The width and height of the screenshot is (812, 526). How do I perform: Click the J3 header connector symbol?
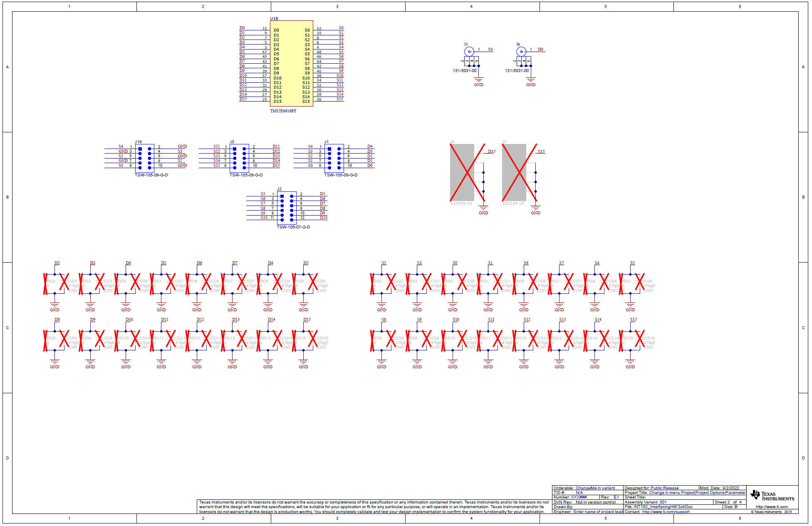click(x=239, y=158)
